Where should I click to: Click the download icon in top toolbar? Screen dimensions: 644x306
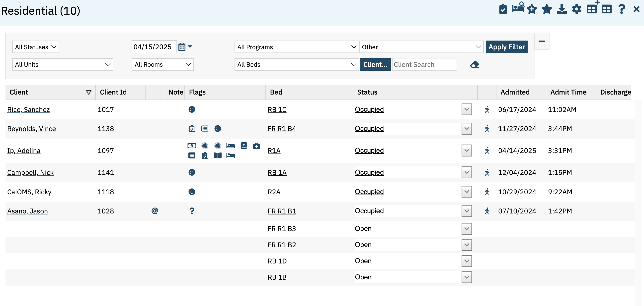coord(562,9)
